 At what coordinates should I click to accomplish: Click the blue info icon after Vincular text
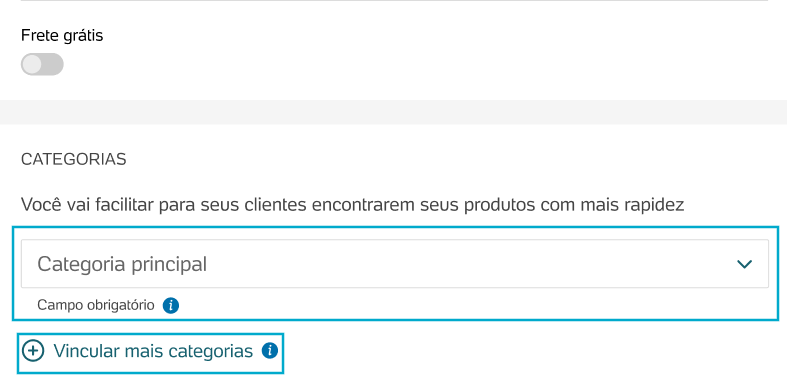pyautogui.click(x=270, y=351)
